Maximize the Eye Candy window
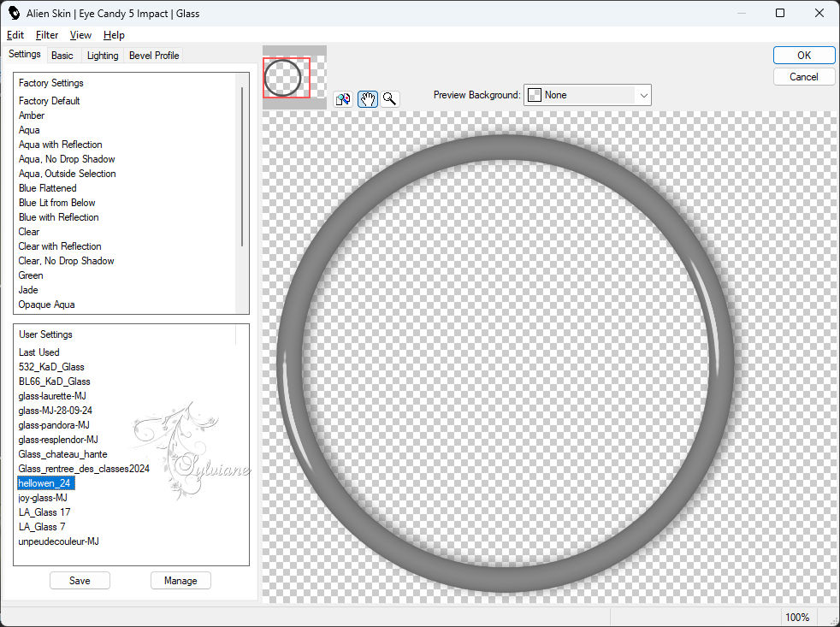The image size is (840, 627). coord(780,13)
